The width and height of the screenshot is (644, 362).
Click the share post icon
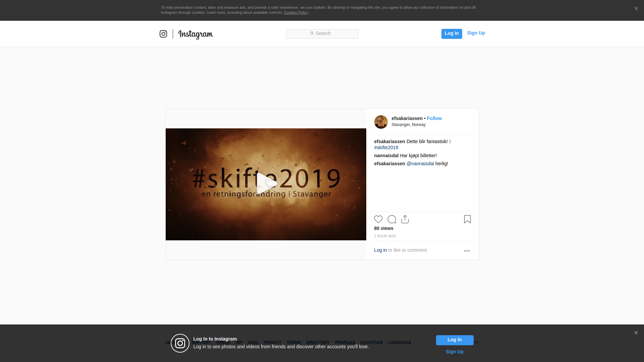pyautogui.click(x=405, y=219)
